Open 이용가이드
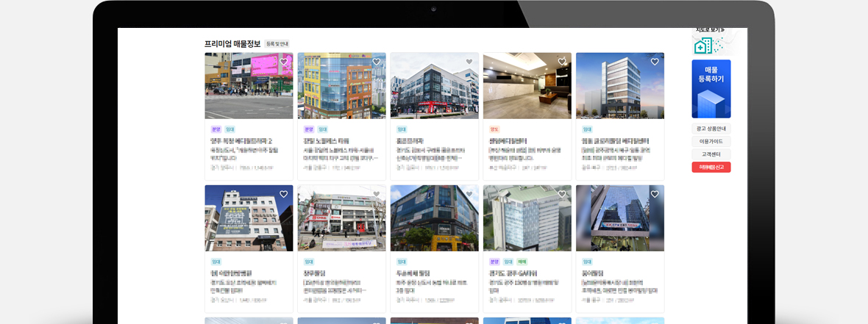The width and height of the screenshot is (868, 324). coord(711,142)
